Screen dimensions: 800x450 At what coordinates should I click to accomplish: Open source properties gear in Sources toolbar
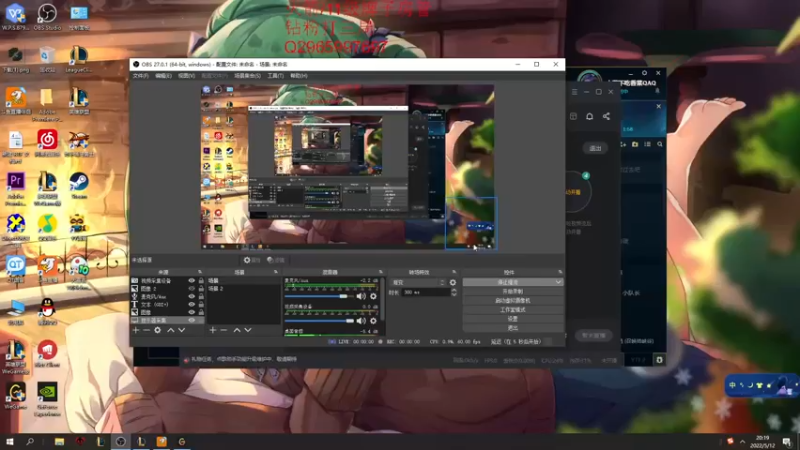point(158,330)
